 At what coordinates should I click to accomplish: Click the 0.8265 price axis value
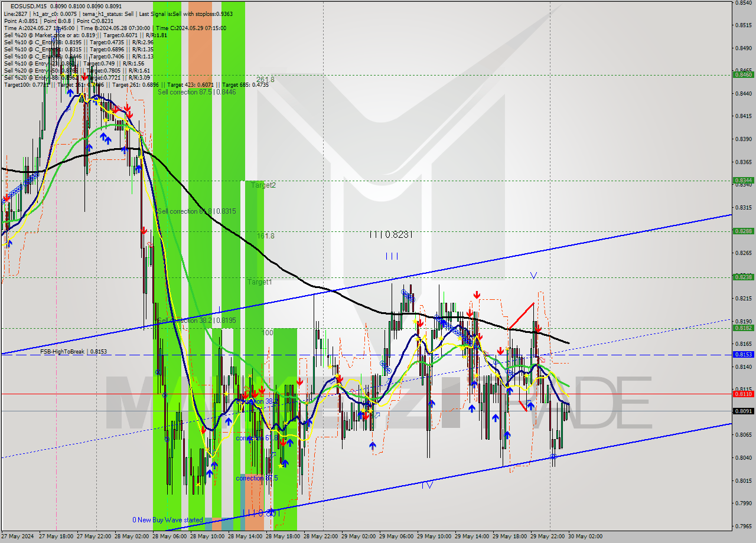[743, 253]
